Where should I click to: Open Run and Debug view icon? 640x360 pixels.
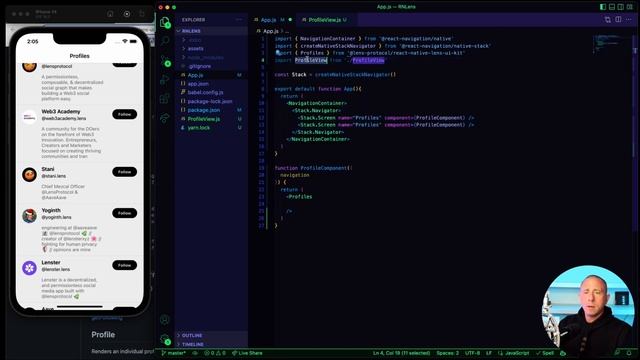[165, 80]
